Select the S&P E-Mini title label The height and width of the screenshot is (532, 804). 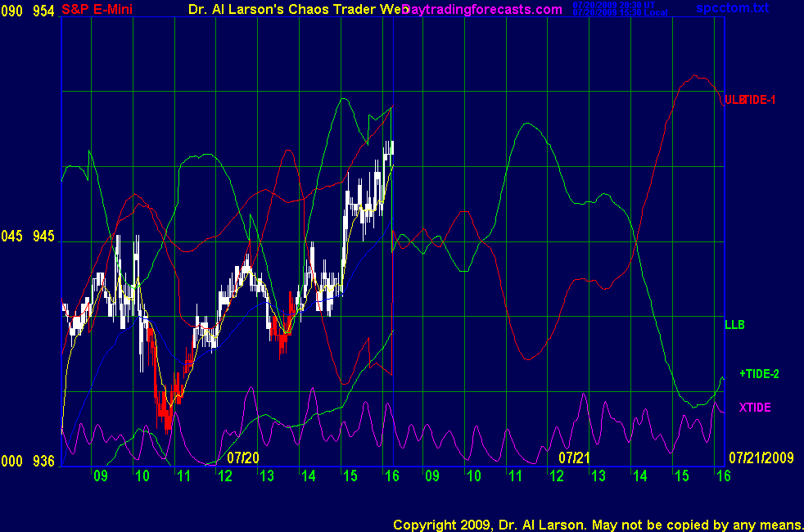99,9
